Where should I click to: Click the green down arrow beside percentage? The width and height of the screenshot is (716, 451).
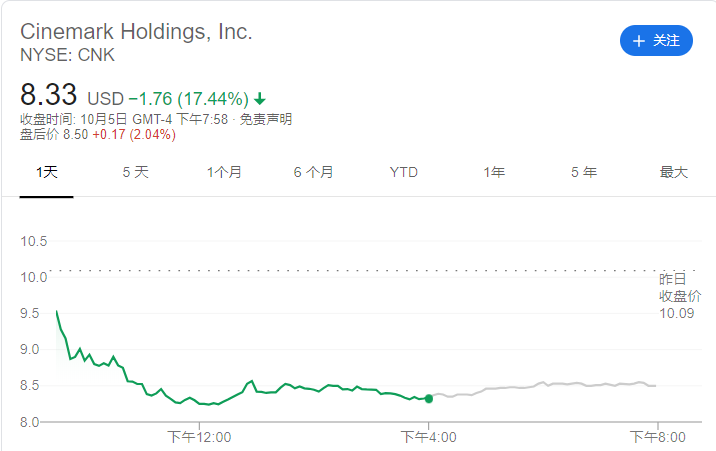coord(260,98)
